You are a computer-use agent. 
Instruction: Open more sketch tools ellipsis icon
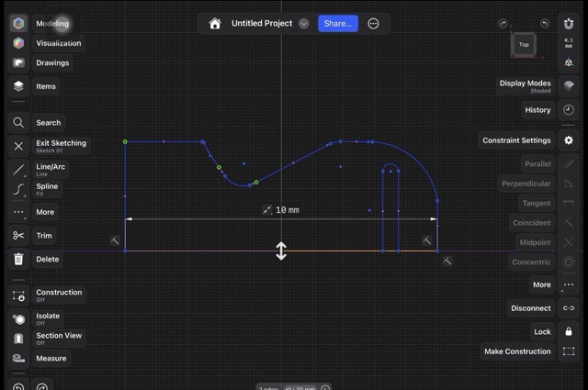pos(18,212)
